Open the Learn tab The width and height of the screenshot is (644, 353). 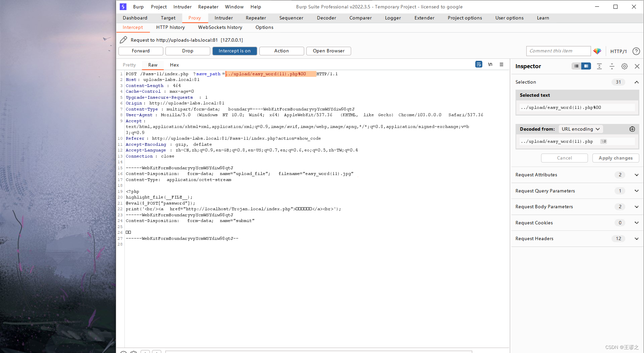pos(543,18)
